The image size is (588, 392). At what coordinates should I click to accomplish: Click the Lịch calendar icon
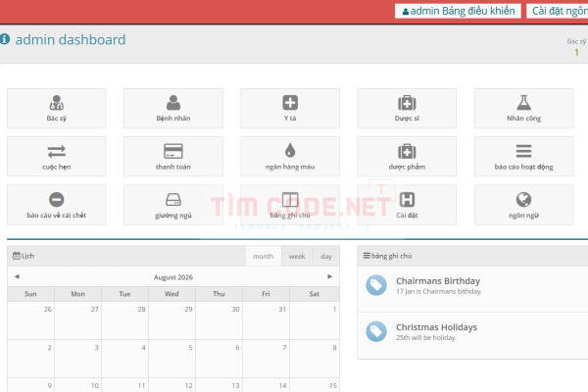click(17, 256)
